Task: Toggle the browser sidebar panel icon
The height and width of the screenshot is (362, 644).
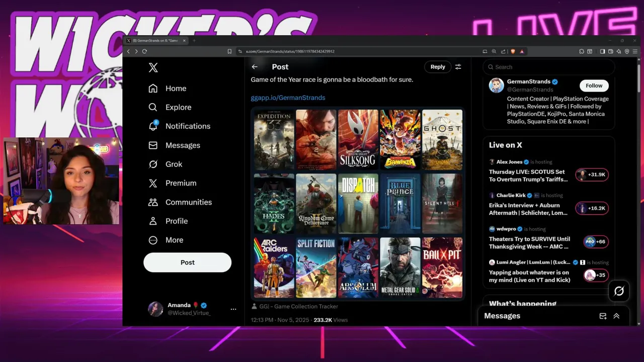Action: (x=602, y=51)
